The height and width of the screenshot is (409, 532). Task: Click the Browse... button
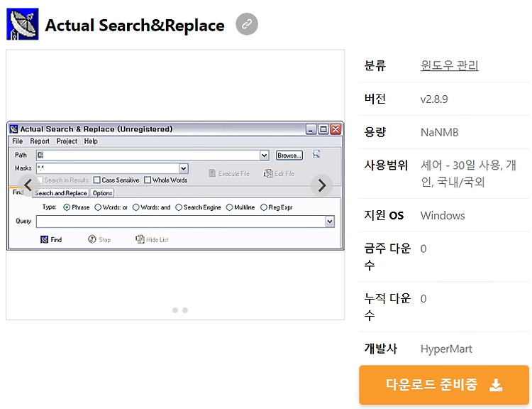coord(289,156)
